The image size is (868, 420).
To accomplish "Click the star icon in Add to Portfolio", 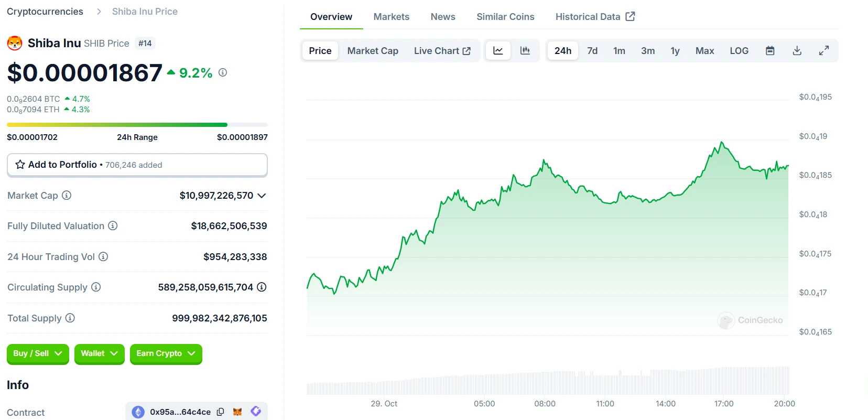I will coord(20,165).
